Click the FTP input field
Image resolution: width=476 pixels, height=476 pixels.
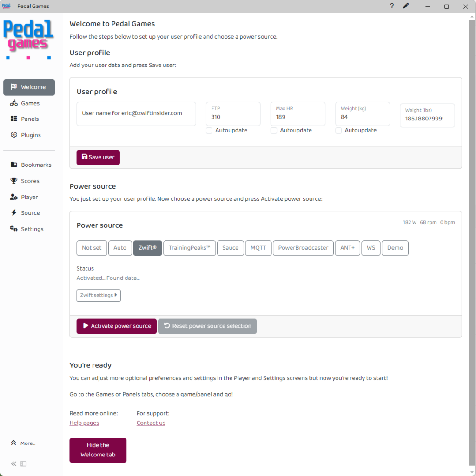pos(233,117)
